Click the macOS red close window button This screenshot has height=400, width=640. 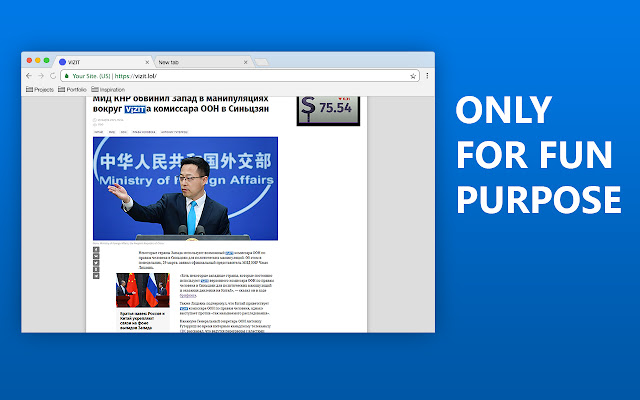pos(29,60)
